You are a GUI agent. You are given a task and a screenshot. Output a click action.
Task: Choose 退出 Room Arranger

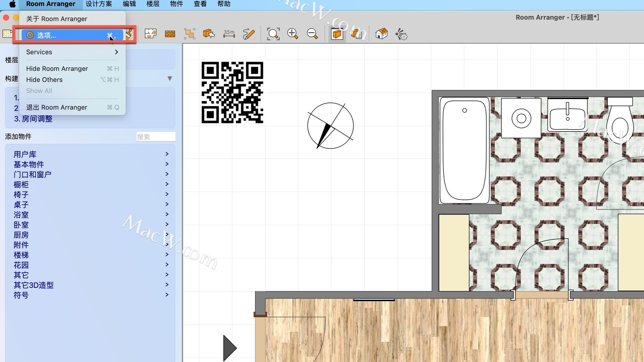click(x=72, y=107)
